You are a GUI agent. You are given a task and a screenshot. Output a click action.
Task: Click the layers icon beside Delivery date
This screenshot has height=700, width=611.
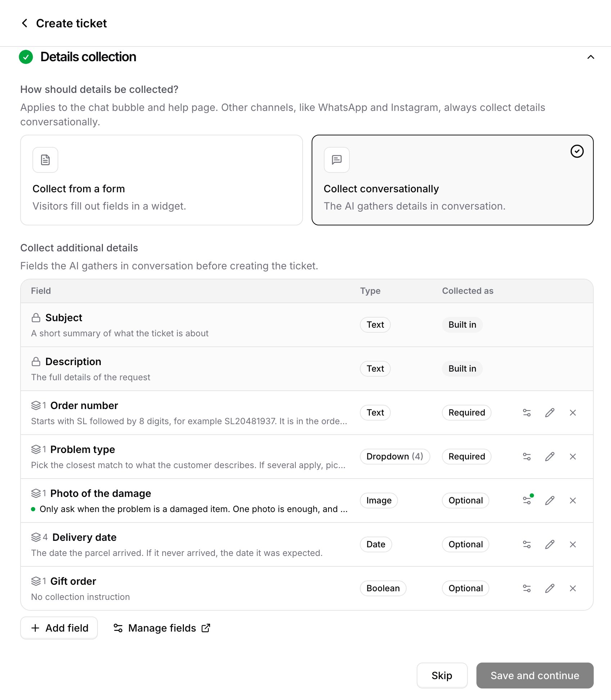[x=36, y=537]
